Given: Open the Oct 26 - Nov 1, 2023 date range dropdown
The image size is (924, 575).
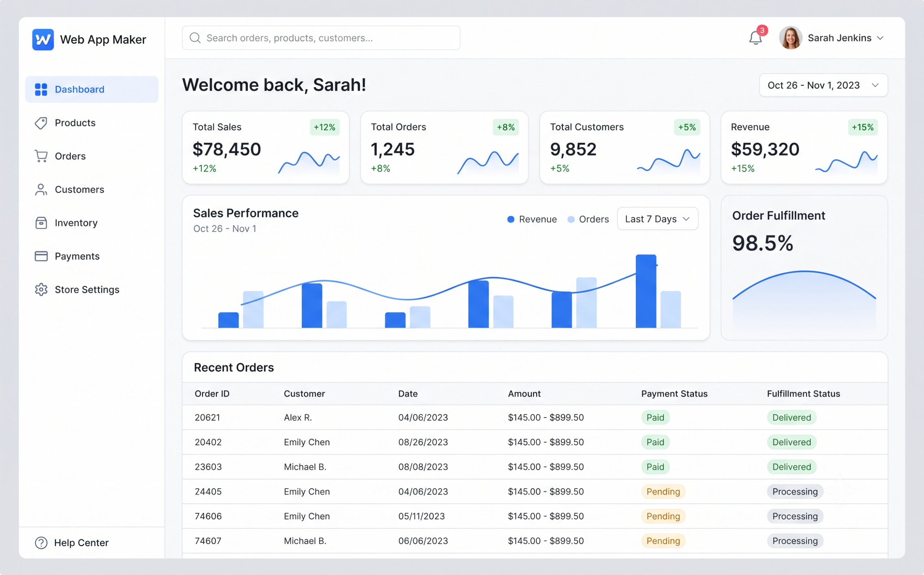Looking at the screenshot, I should [x=823, y=85].
